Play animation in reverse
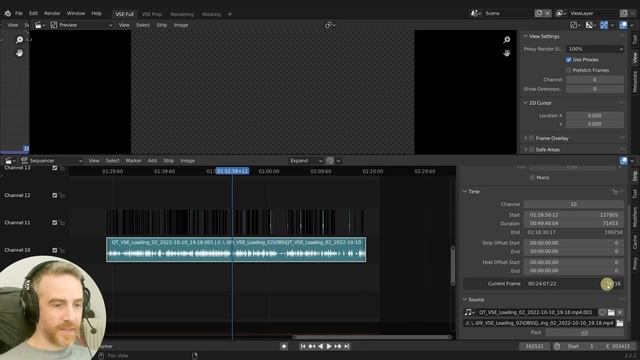Viewport: 640px width, 360px height. (320, 346)
